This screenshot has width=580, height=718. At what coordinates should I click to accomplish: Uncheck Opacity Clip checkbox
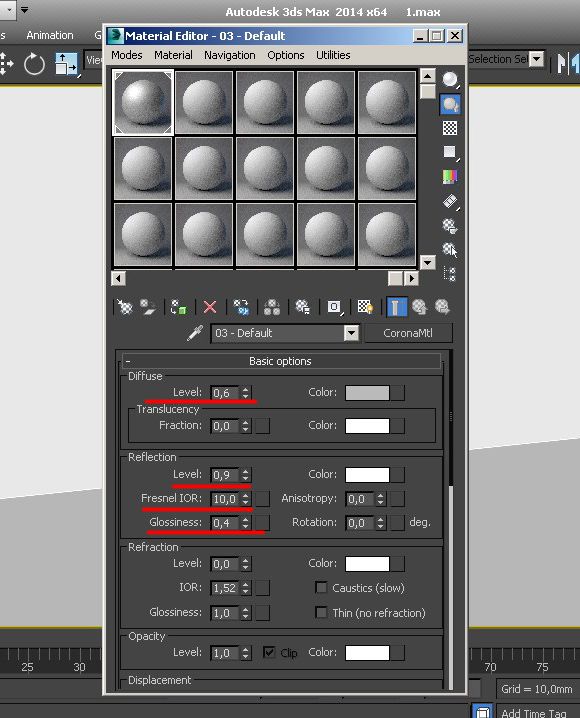click(269, 652)
